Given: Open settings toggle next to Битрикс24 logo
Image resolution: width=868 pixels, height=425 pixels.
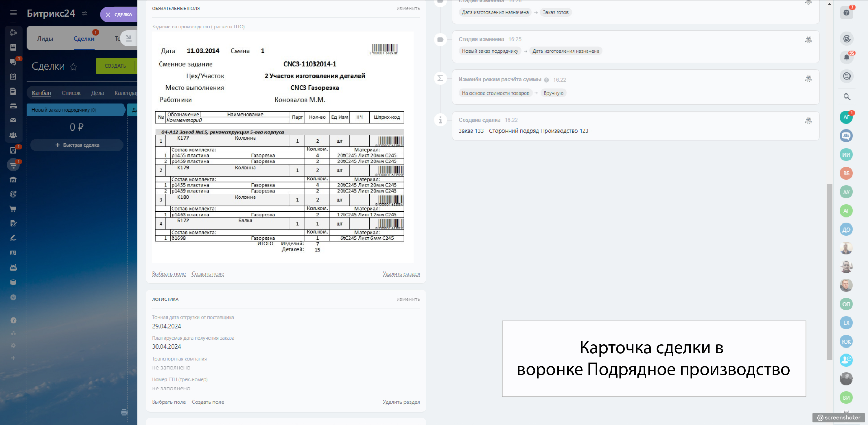Looking at the screenshot, I should pos(84,14).
